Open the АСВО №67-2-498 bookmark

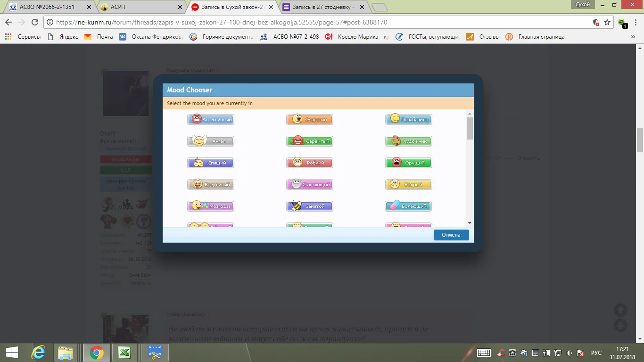(x=290, y=37)
